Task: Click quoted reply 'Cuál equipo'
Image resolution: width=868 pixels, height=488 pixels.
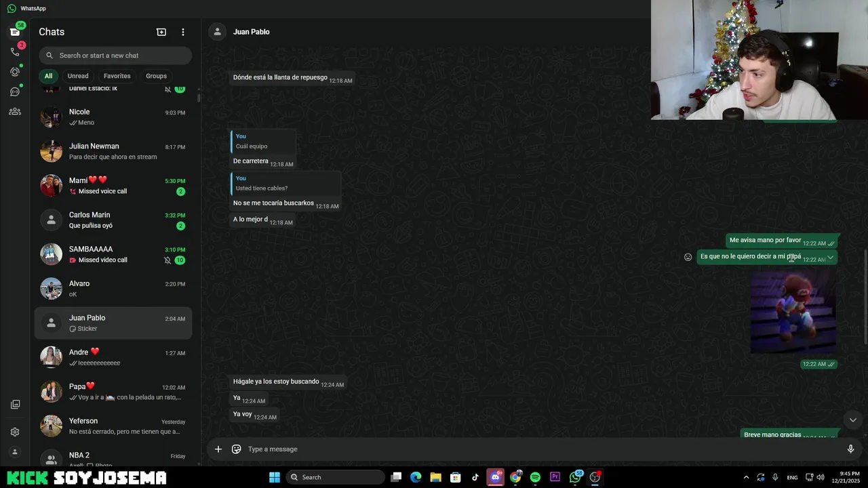Action: point(262,142)
